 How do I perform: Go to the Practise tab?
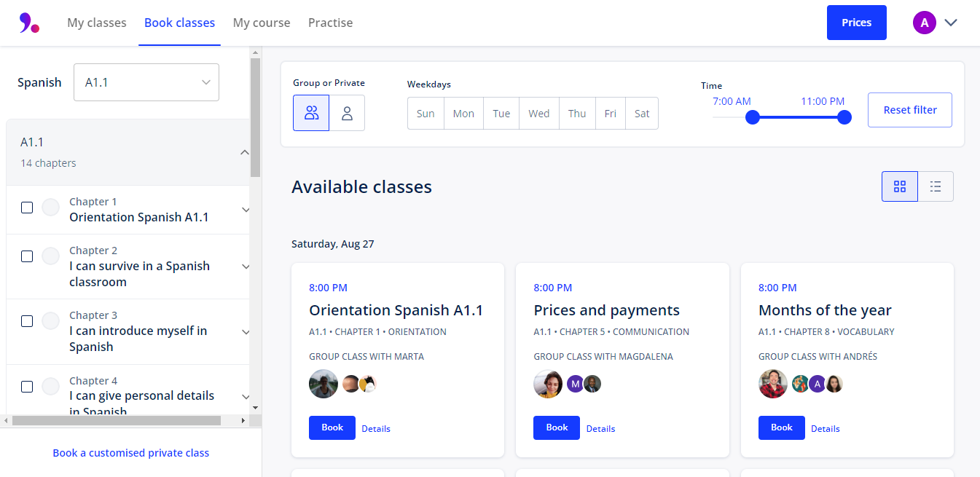point(330,23)
